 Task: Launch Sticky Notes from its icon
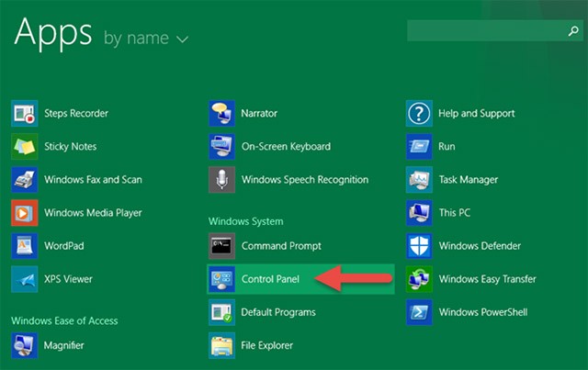pos(24,146)
